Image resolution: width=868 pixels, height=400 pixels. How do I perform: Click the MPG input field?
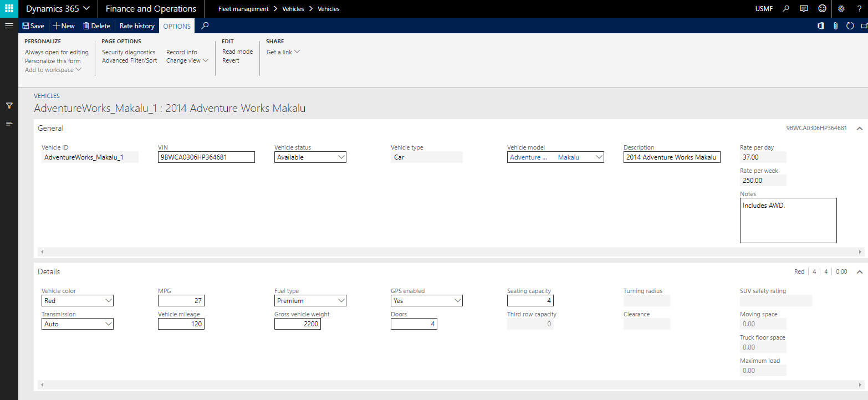(x=181, y=301)
